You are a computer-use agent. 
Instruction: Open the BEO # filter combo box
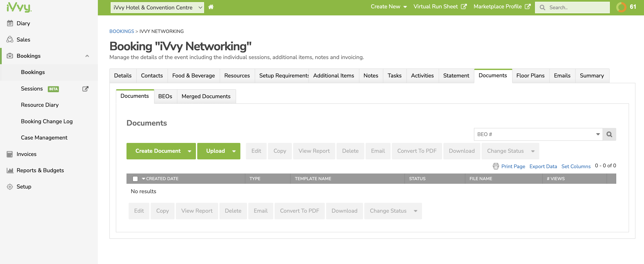coord(538,134)
